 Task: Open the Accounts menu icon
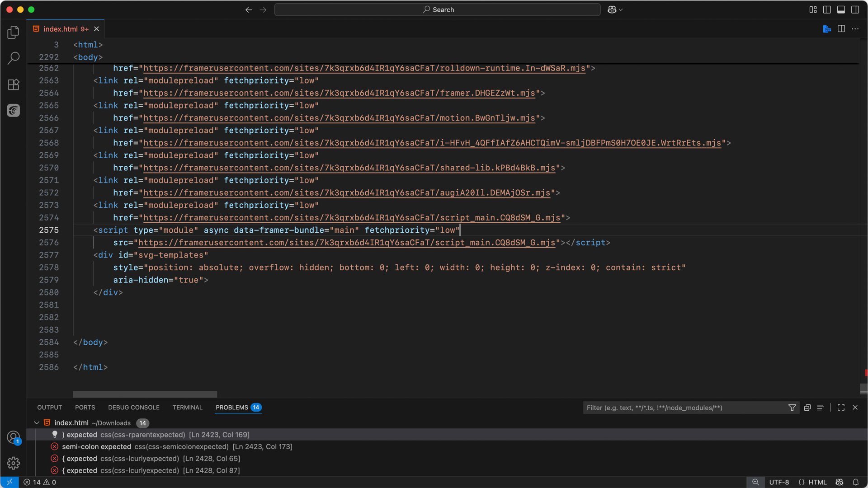(13, 437)
